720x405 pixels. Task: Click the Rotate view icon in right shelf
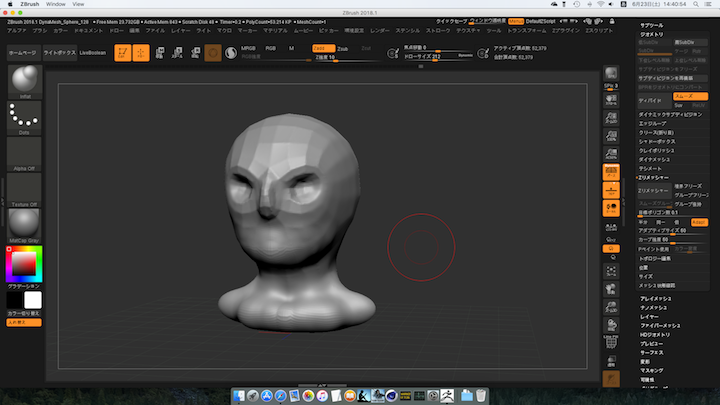click(x=611, y=325)
